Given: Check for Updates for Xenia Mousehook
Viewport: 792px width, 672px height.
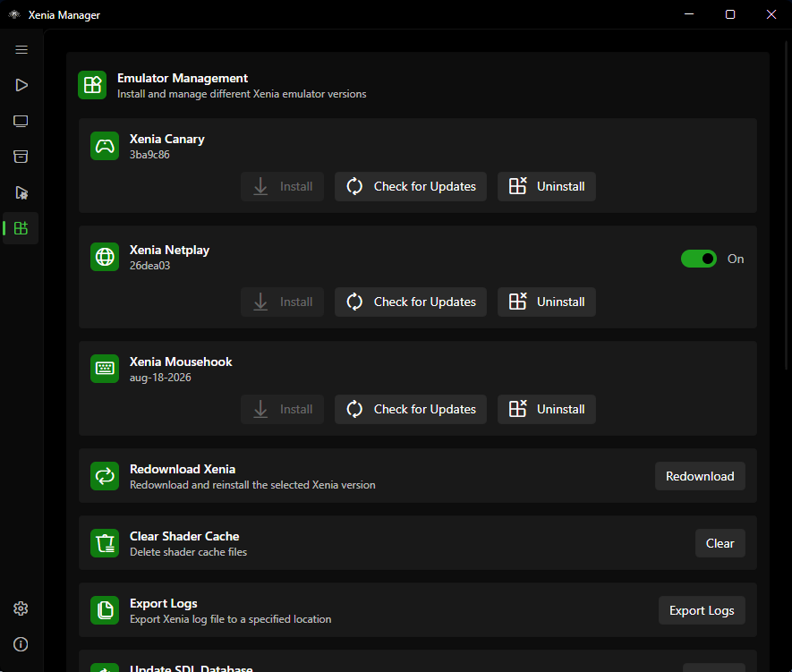Looking at the screenshot, I should click(x=411, y=410).
